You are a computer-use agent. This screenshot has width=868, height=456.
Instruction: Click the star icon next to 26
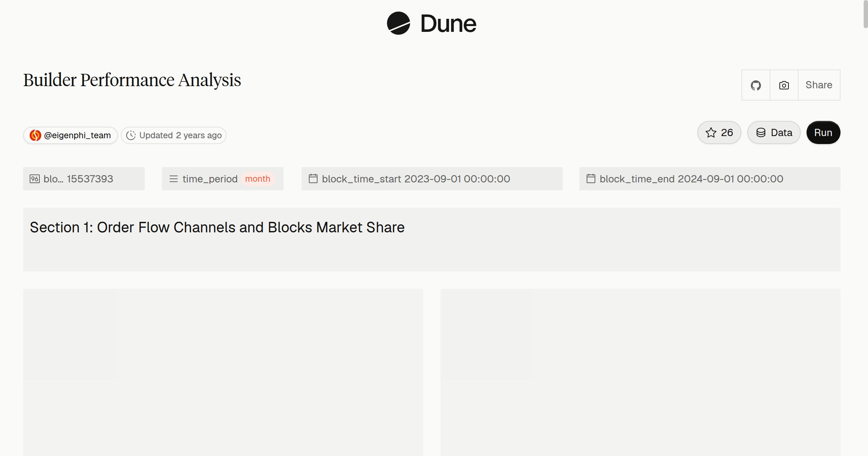tap(711, 132)
